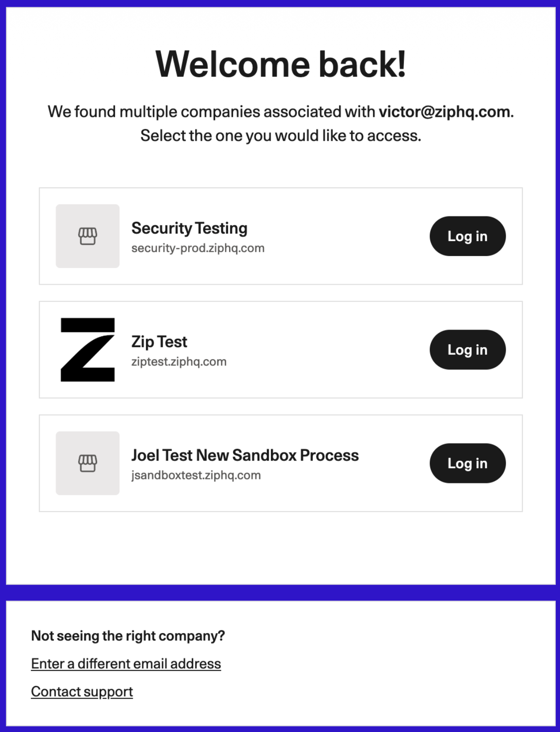This screenshot has height=732, width=560.
Task: Click the Joel Test sandbox storefront icon
Action: click(x=87, y=463)
